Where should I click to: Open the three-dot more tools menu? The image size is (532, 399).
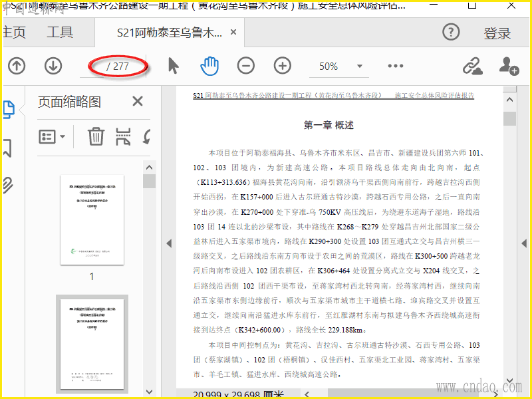click(x=396, y=66)
